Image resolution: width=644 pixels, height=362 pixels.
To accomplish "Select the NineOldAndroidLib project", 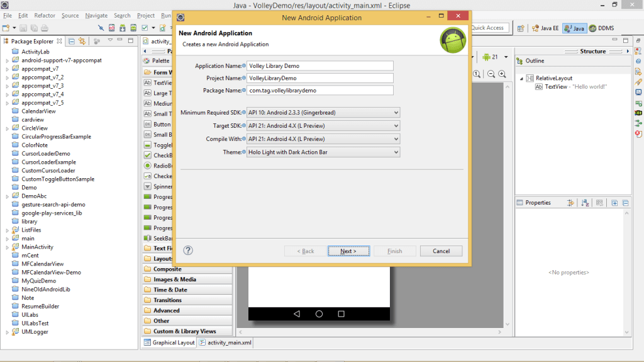I will click(x=45, y=290).
